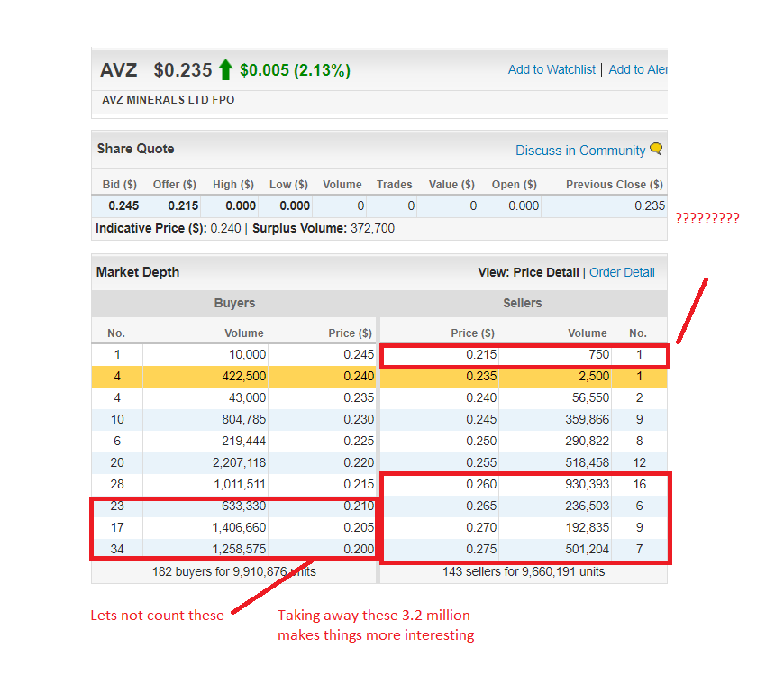Select the Price Detail view
This screenshot has height=675, width=784.
[546, 272]
